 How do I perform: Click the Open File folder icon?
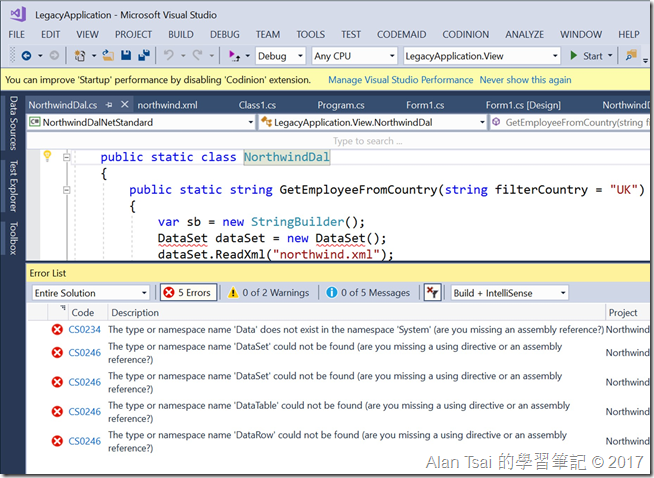point(108,55)
